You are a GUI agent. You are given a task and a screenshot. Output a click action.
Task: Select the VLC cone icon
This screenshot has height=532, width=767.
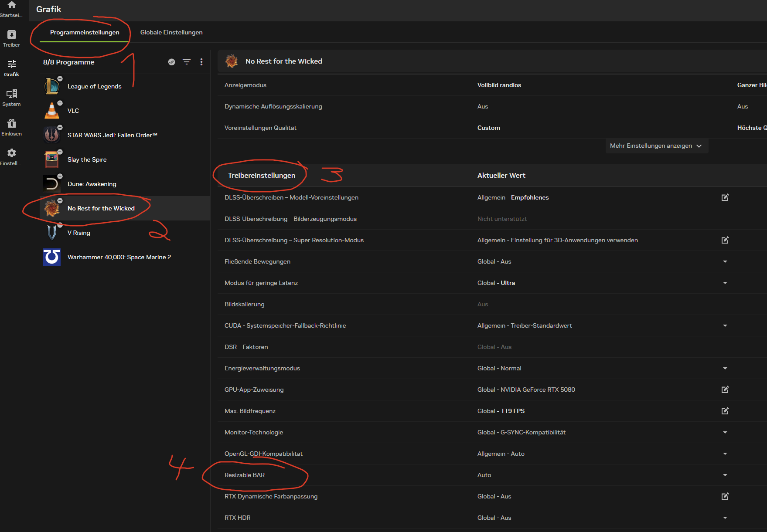point(52,110)
